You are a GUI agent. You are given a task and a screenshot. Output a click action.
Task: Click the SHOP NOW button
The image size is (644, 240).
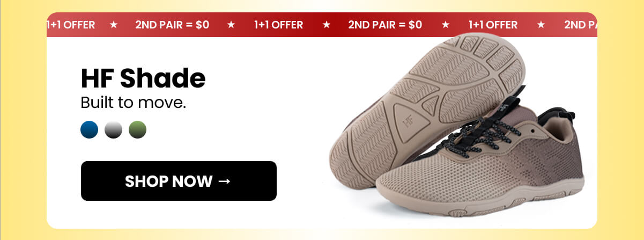coord(179,181)
